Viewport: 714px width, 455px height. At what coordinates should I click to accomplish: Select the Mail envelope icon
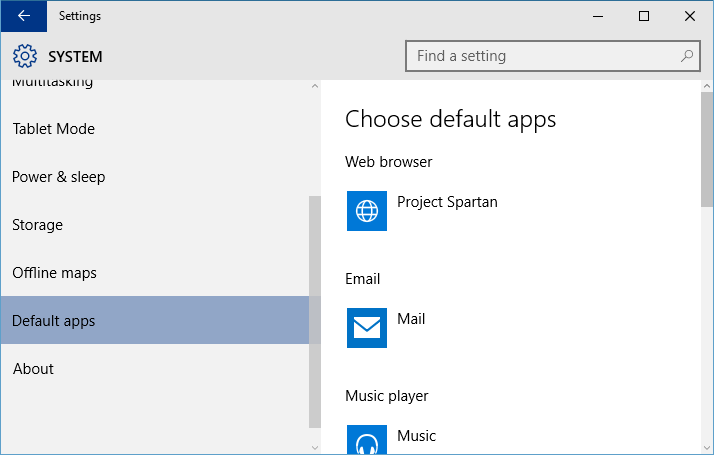click(367, 328)
